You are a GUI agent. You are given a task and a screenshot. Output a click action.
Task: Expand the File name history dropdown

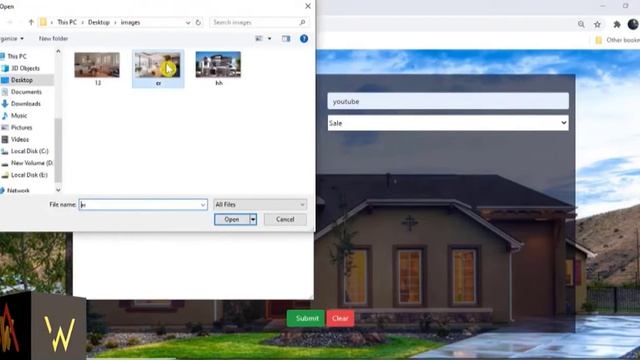(x=203, y=204)
